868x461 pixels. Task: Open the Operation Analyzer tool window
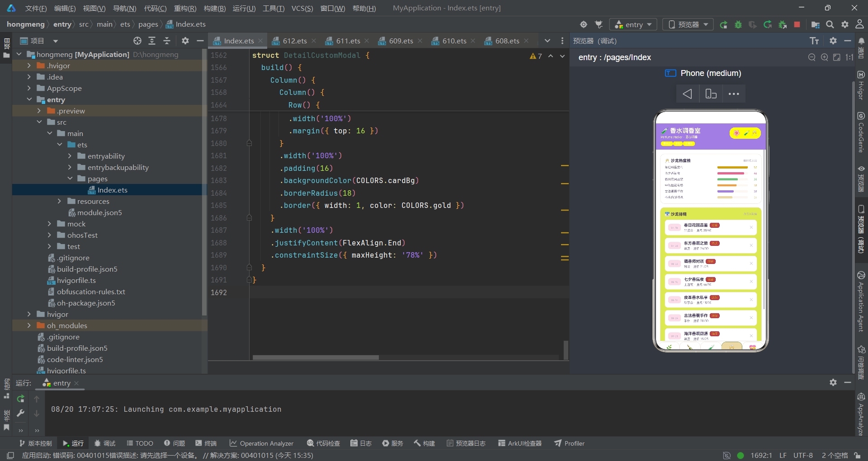(262, 443)
